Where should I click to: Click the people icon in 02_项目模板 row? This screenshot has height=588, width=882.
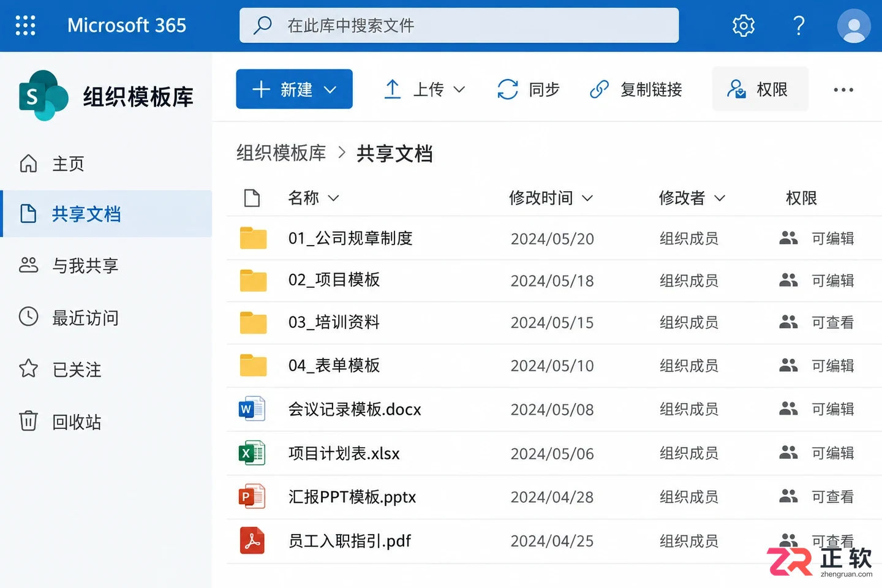(788, 280)
